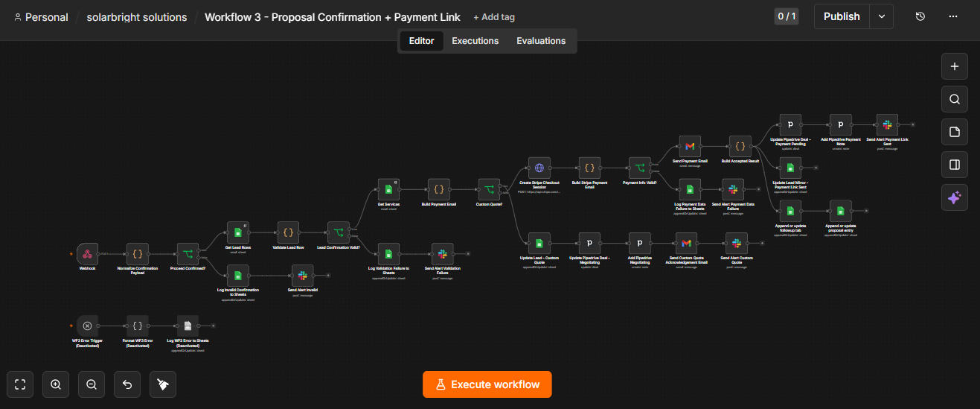Switch to the Evaluations tab
This screenshot has width=980, height=409.
click(541, 41)
